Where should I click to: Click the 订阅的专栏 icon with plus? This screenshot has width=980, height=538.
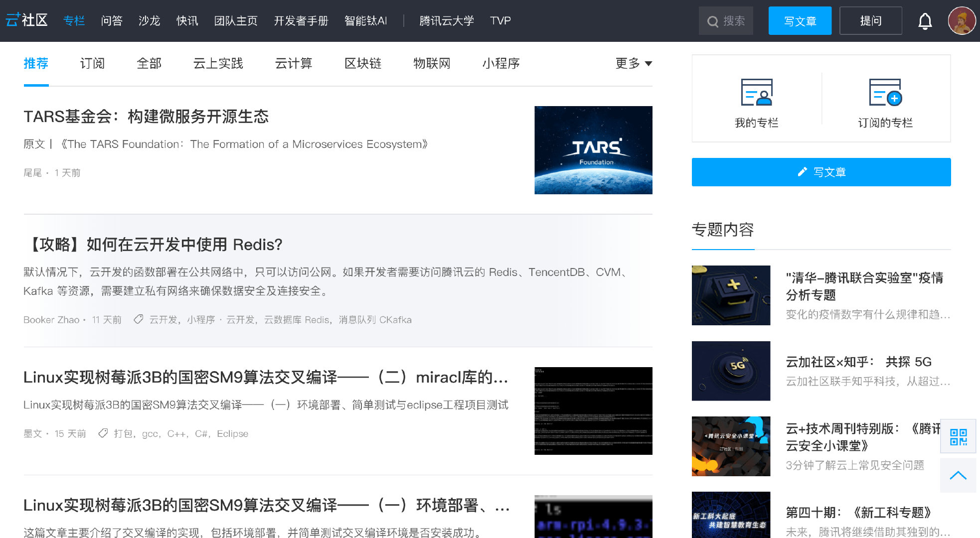point(885,92)
